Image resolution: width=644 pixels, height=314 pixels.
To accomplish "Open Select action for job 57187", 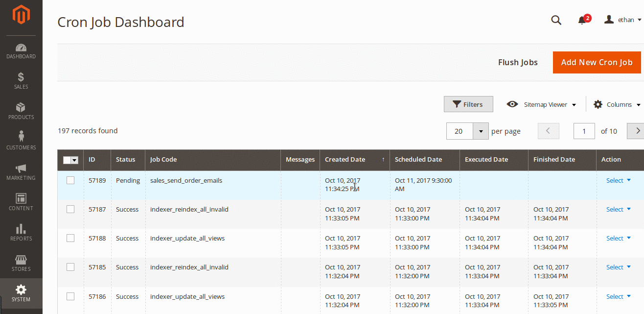I will point(619,209).
